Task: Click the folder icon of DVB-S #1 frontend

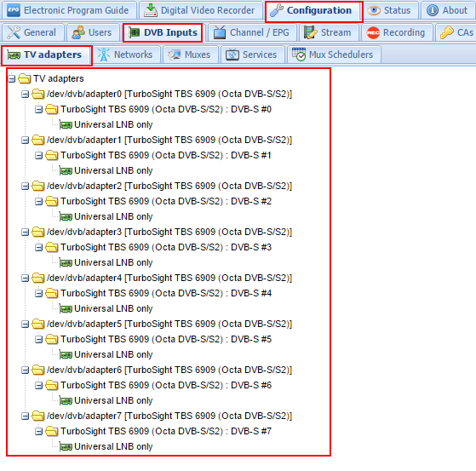Action: (52, 155)
